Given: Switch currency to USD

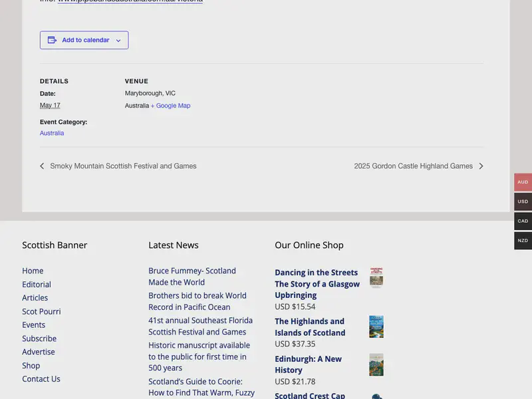Looking at the screenshot, I should pyautogui.click(x=523, y=201).
